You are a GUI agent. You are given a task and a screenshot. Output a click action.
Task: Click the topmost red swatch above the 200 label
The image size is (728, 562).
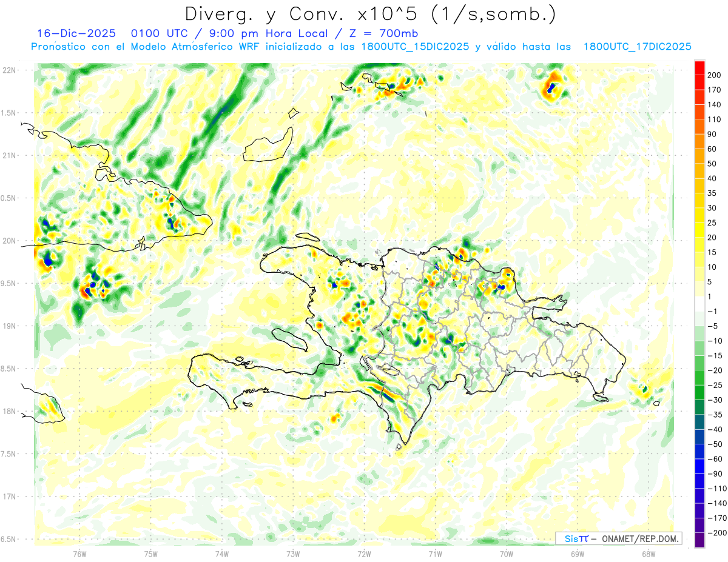[x=699, y=68]
